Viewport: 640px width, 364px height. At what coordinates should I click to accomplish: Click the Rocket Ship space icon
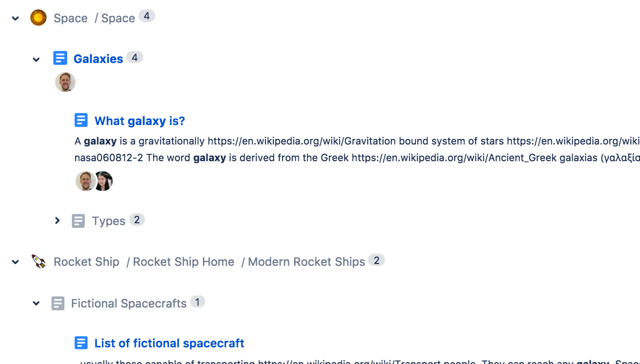point(39,261)
